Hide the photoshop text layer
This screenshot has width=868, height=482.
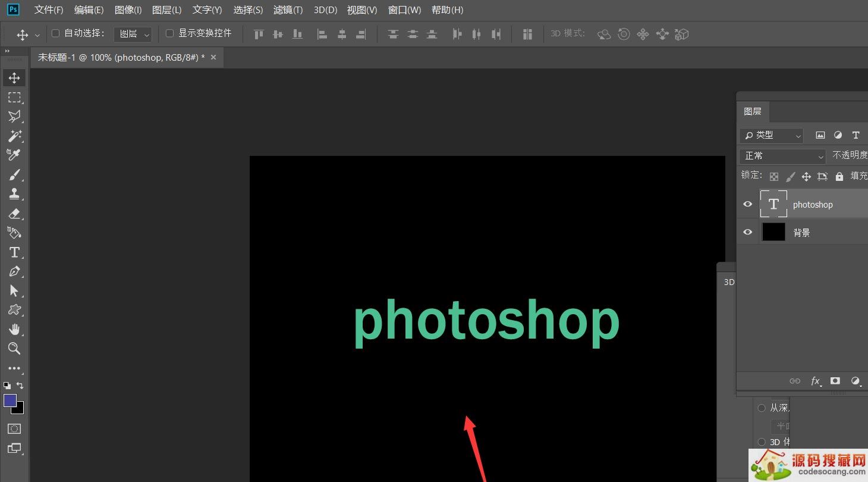748,204
